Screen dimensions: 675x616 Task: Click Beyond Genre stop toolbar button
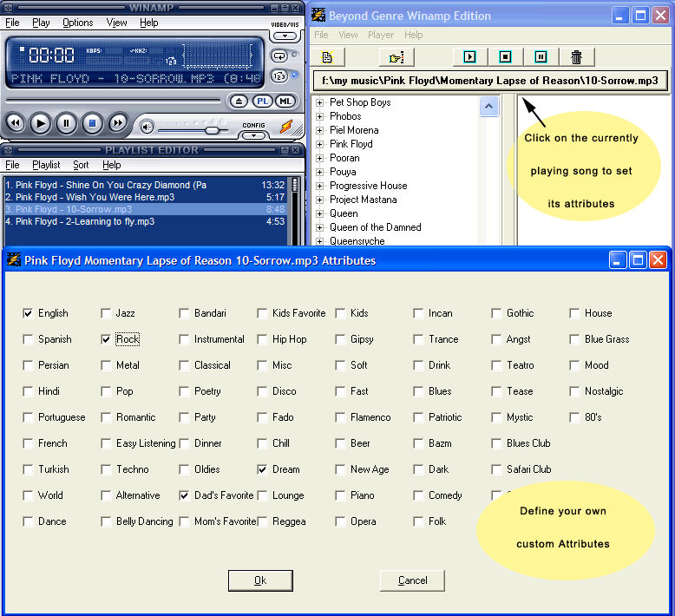click(x=506, y=56)
